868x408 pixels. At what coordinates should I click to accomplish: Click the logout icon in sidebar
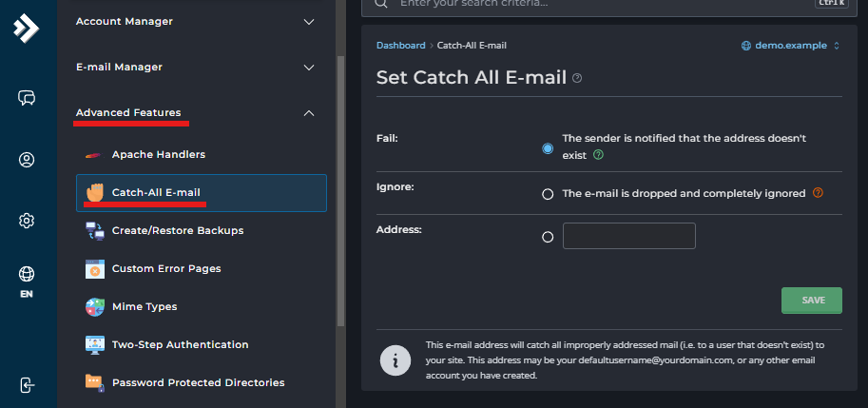27,385
